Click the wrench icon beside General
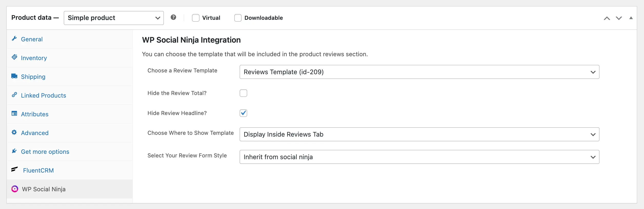Viewport: 644px width, 209px height. [x=14, y=39]
